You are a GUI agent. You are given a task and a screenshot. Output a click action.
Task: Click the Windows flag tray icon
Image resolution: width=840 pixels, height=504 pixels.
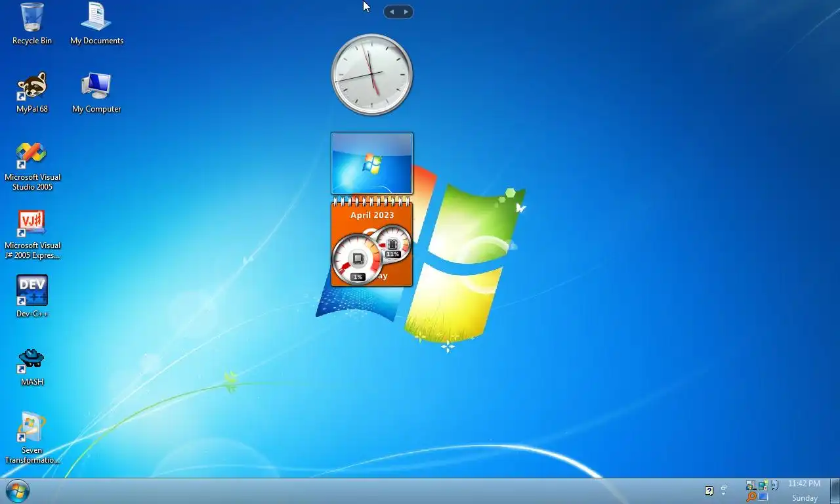click(x=751, y=486)
